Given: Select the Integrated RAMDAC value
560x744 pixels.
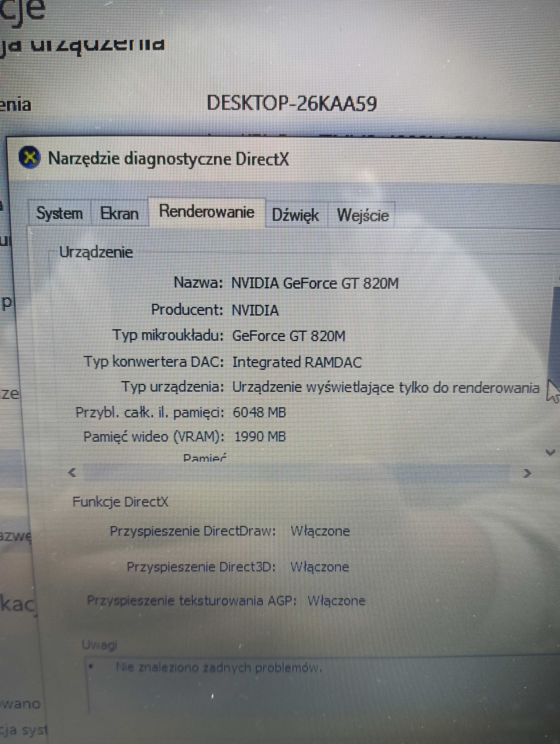Looking at the screenshot, I should [x=297, y=362].
